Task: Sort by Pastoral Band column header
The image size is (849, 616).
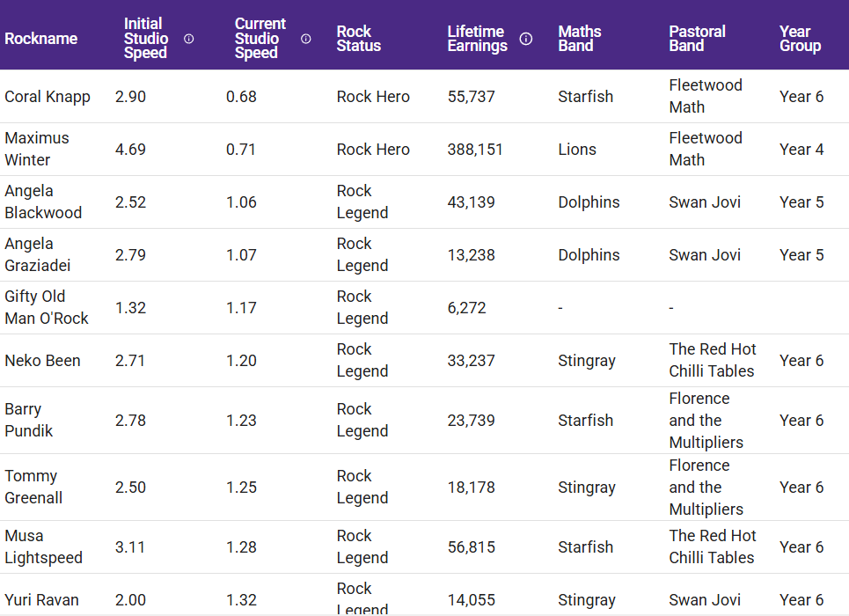Action: pyautogui.click(x=697, y=39)
